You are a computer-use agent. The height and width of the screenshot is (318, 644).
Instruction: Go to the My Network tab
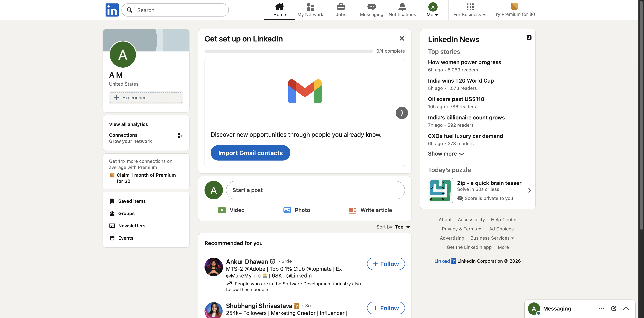pos(310,10)
